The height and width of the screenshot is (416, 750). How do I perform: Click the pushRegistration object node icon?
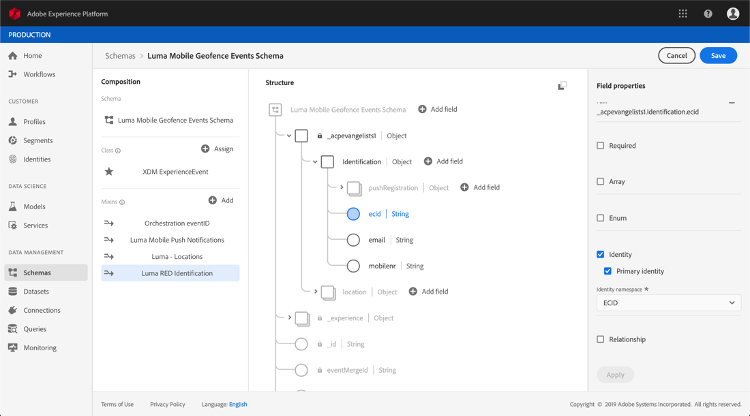[x=354, y=188]
